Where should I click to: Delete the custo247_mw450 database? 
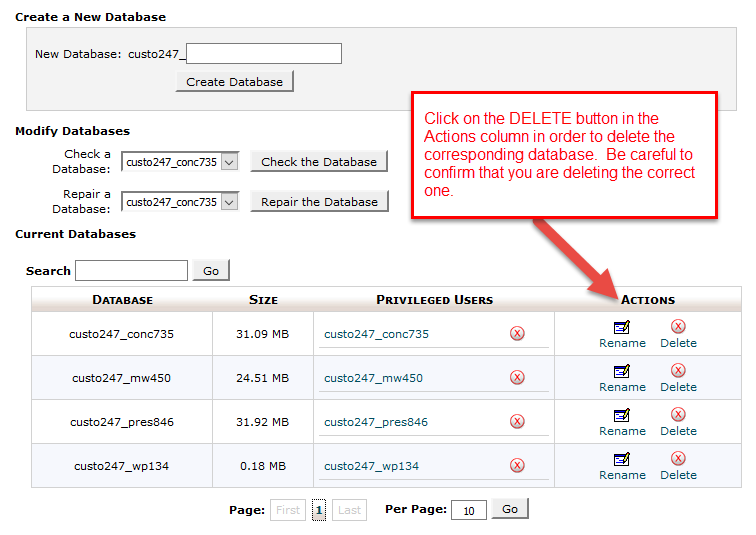pos(678,371)
